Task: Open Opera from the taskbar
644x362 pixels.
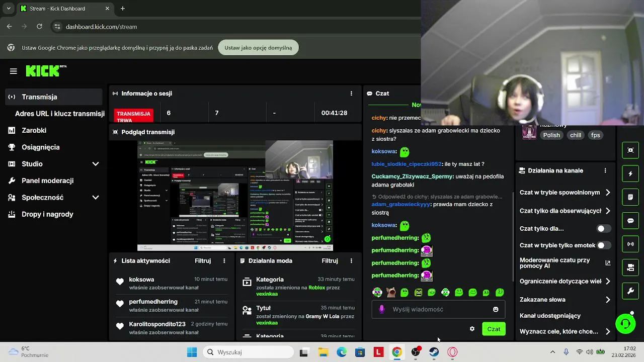Action: pyautogui.click(x=453, y=352)
